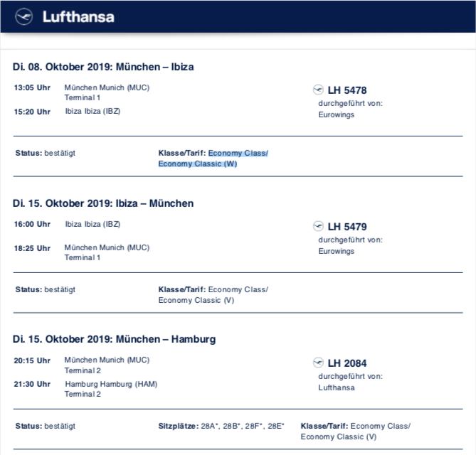Click crane icon beside LH 2084
This screenshot has height=455, width=476.
[x=318, y=363]
